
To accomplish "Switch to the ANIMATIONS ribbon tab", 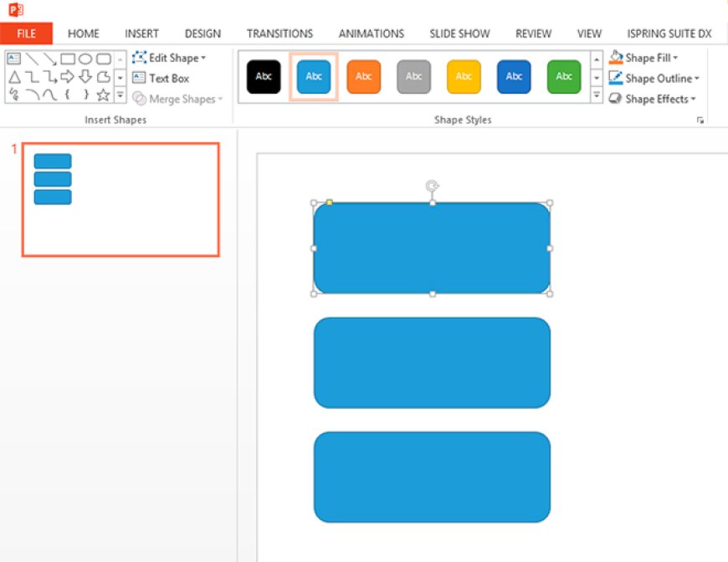I will 371,33.
